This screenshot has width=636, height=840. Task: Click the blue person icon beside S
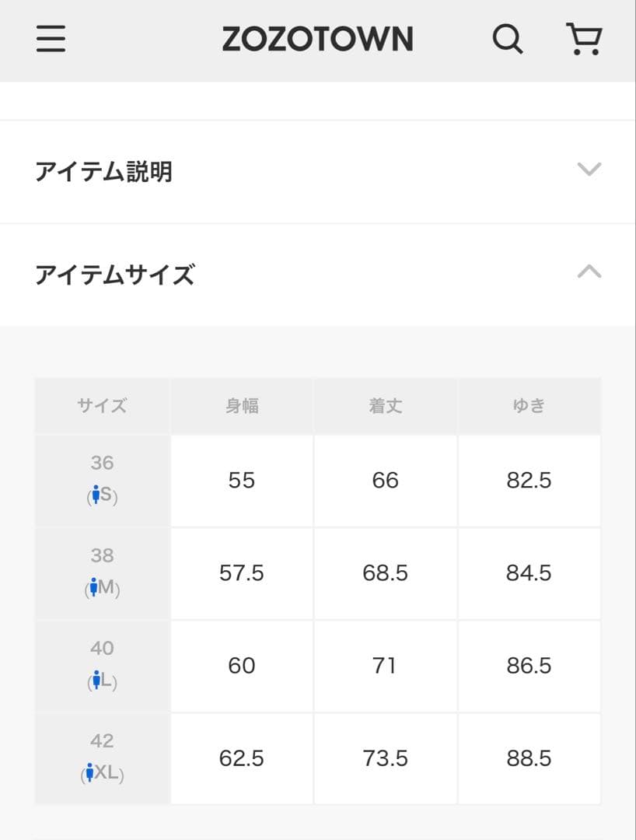point(96,495)
